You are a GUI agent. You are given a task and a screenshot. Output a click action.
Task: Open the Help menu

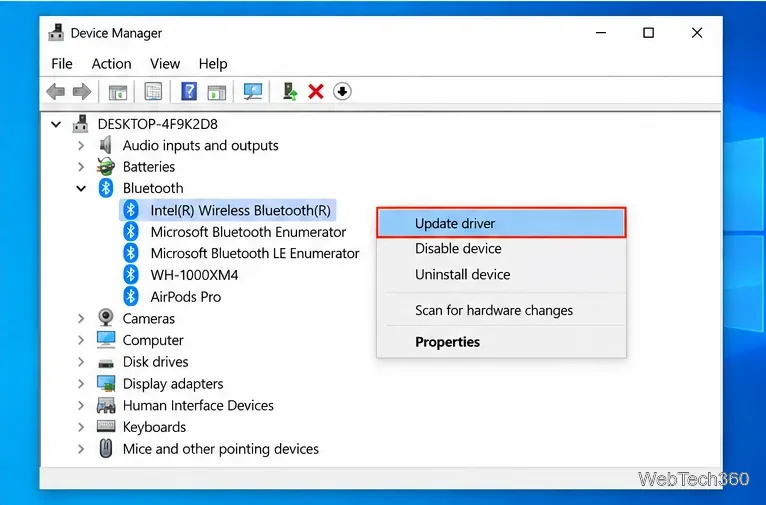point(213,64)
